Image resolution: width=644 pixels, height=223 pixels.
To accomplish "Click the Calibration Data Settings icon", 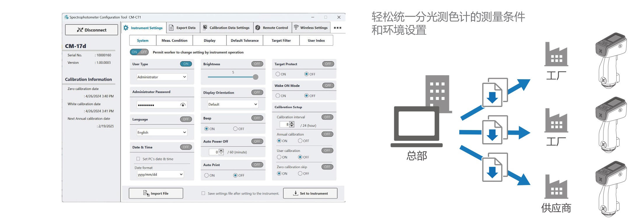I will 205,27.
